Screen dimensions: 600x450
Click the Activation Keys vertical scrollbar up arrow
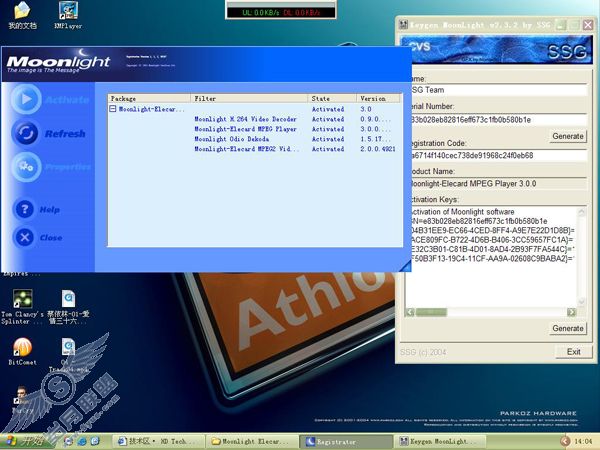click(x=582, y=211)
